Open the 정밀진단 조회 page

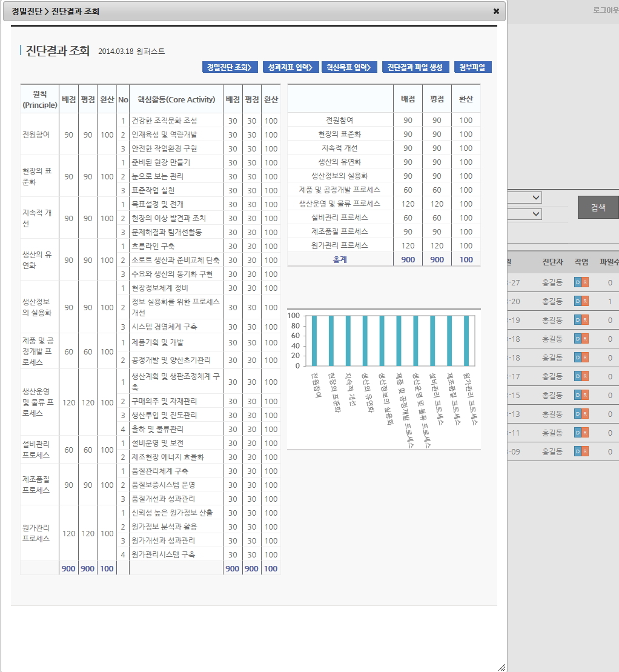tap(230, 67)
